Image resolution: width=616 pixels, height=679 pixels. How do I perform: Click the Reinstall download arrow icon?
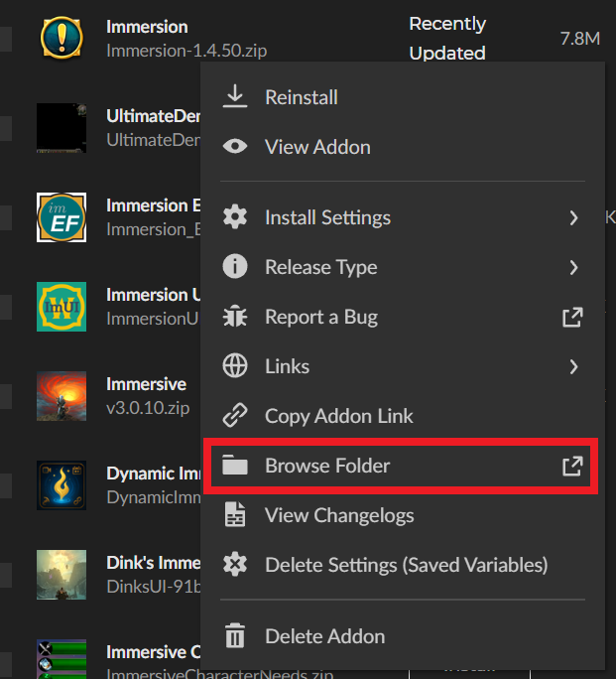[x=235, y=97]
